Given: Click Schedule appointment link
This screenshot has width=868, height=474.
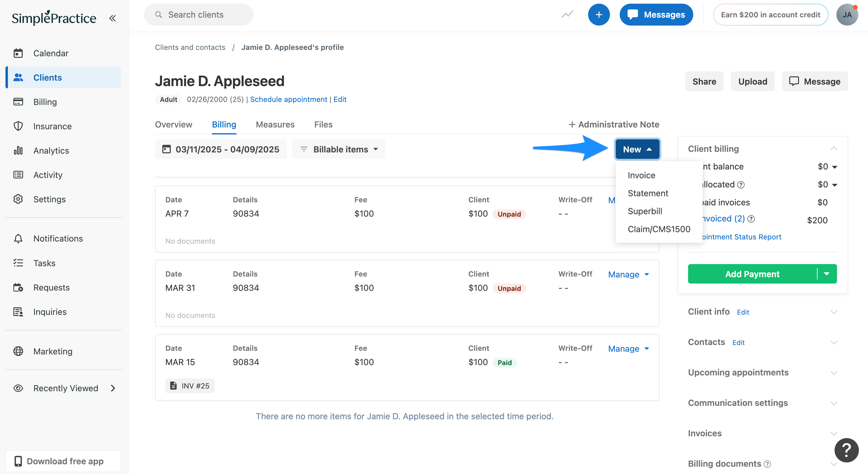Looking at the screenshot, I should click(288, 99).
